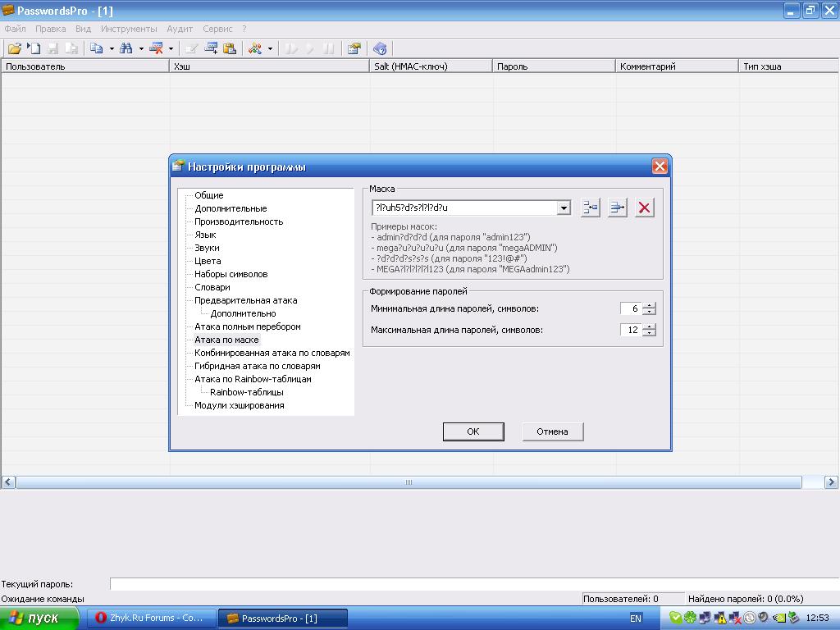Select Словари in settings tree
Screen dimensions: 840x630
[x=212, y=287]
